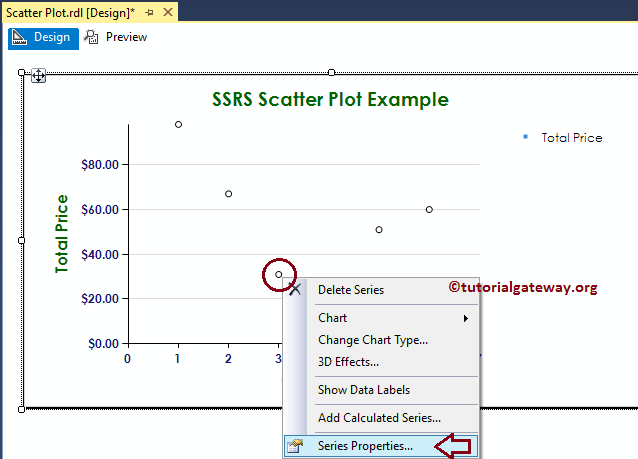Screen dimensions: 638x459
Task: Select the scatter point near $50
Action: coord(379,230)
